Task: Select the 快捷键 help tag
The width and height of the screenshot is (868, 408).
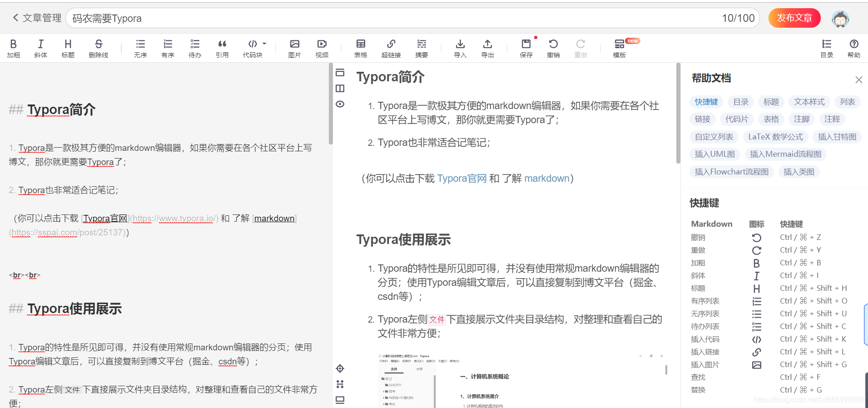Action: [x=706, y=102]
